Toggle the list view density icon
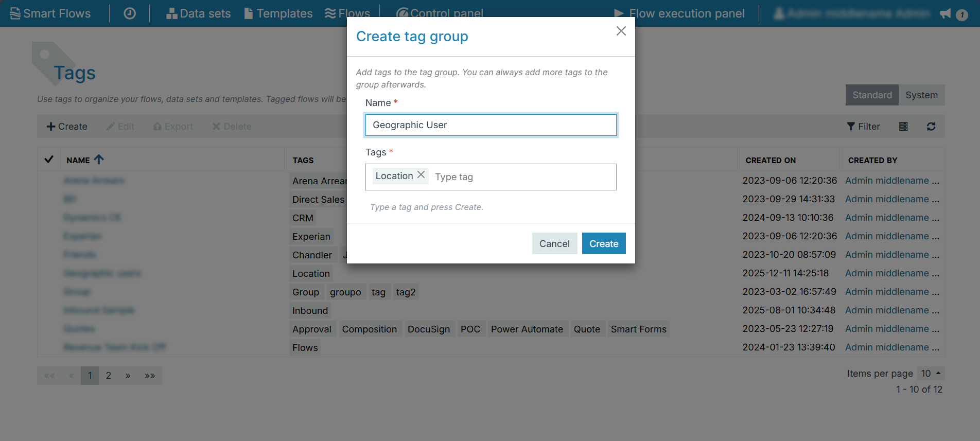 pyautogui.click(x=903, y=127)
